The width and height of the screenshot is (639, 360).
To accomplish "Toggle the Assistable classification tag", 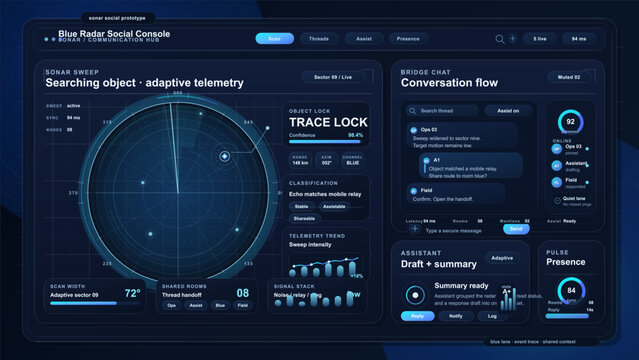I will click(334, 207).
